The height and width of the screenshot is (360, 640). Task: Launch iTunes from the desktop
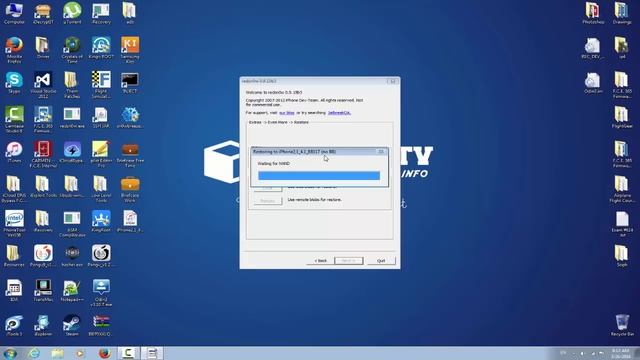point(14,152)
